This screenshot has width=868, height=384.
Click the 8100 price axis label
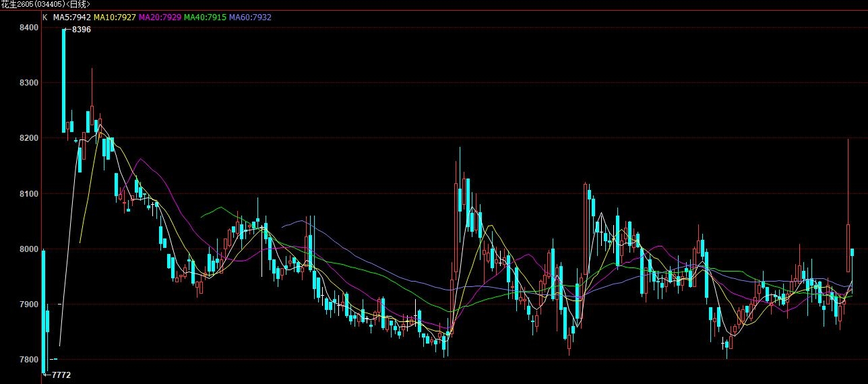point(29,194)
